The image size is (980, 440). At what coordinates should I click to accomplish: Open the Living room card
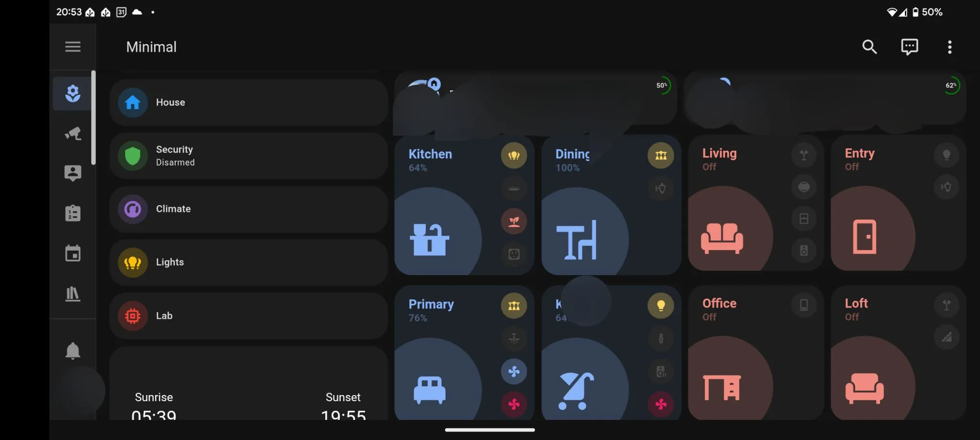pos(756,203)
